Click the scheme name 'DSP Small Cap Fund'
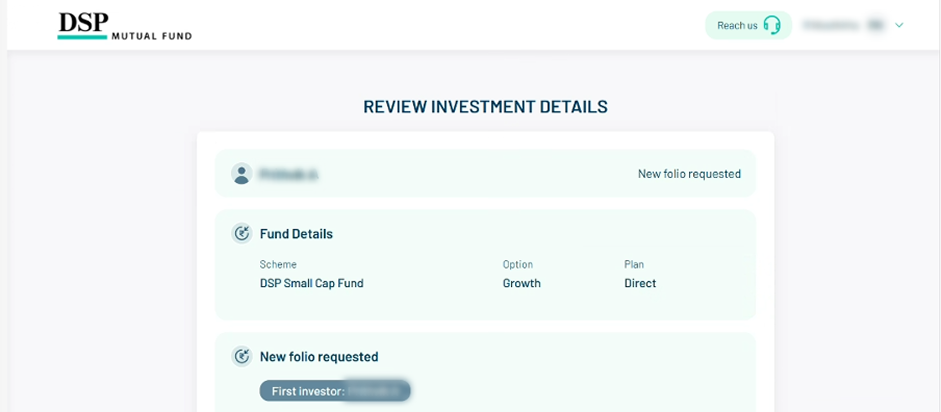 coord(311,283)
